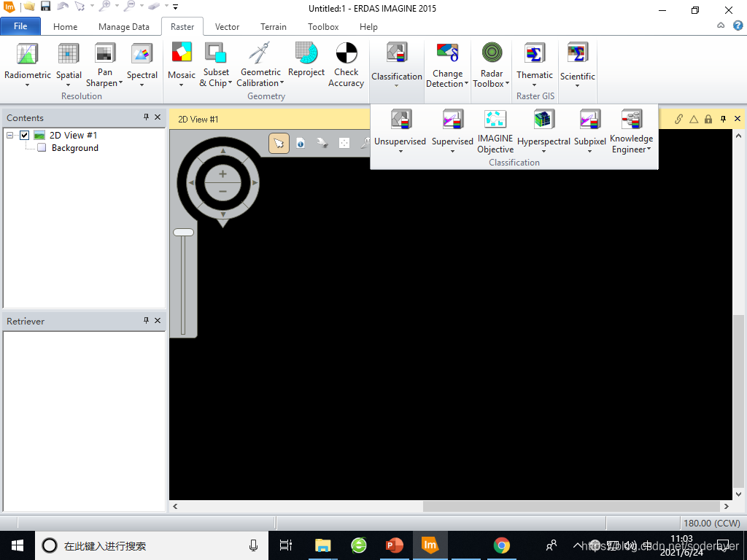Click the open folder icon in quick access toolbar
Viewport: 747px width, 560px height.
coord(29,7)
